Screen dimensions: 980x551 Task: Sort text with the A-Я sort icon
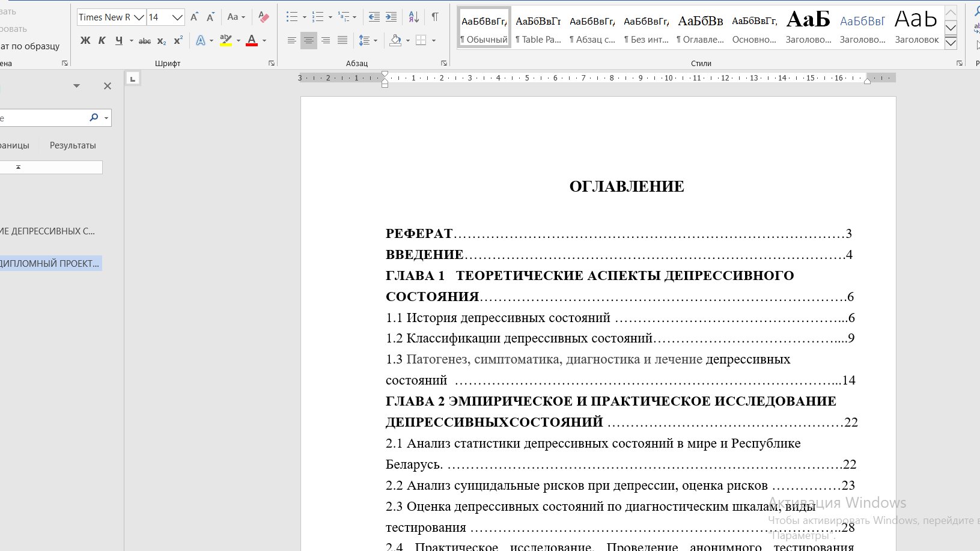414,17
